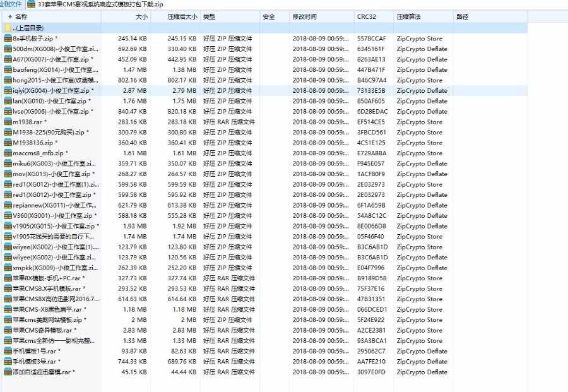
Task: Switch to the 33套苹果CMS影视系统 zip tab
Action: coord(96,4)
